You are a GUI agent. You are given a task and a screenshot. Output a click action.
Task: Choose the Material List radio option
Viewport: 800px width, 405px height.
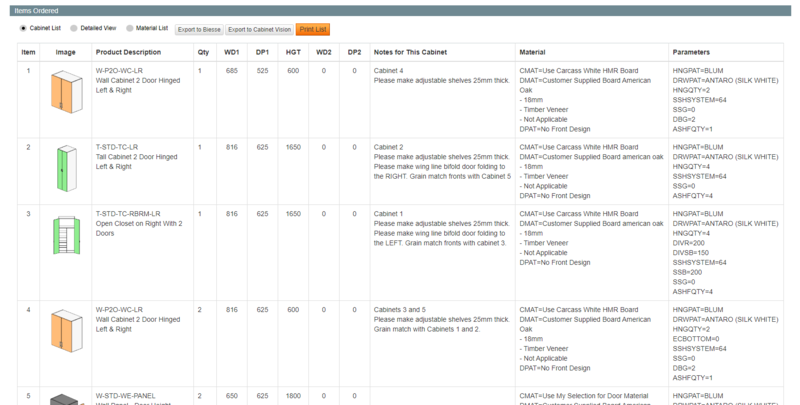(128, 29)
